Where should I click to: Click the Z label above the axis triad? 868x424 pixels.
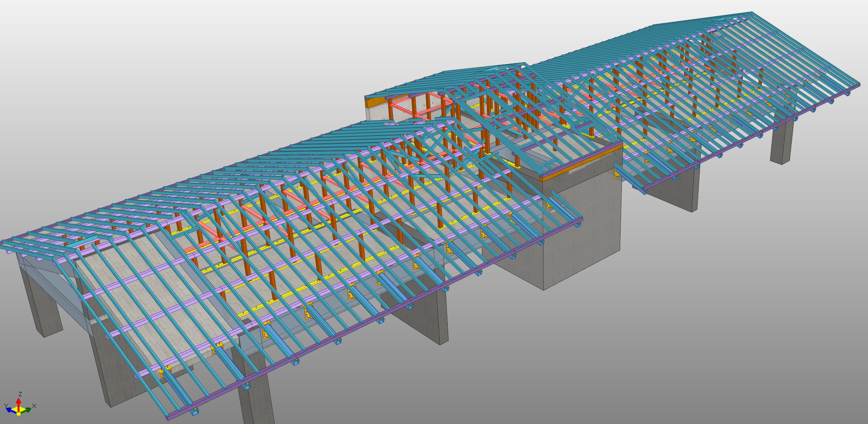20,394
